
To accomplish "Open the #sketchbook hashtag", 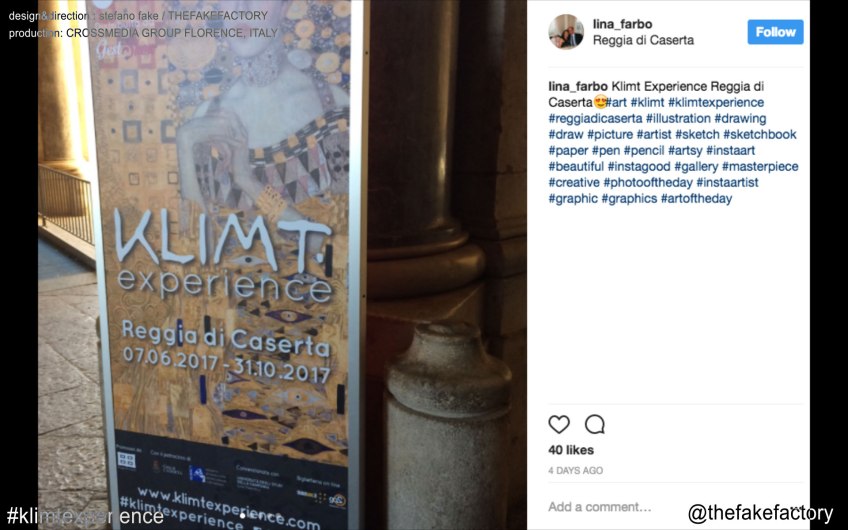I will pos(759,134).
